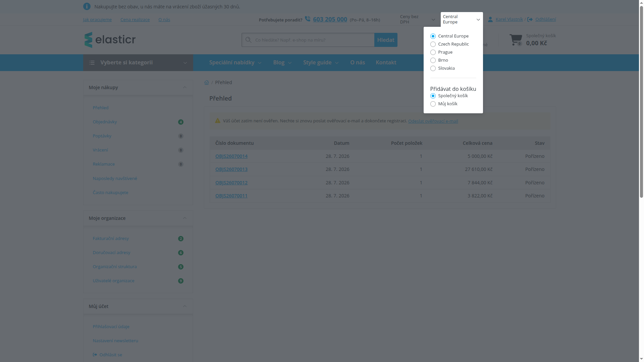
Task: Open the Ceny bez DPH dropdown
Action: 417,19
